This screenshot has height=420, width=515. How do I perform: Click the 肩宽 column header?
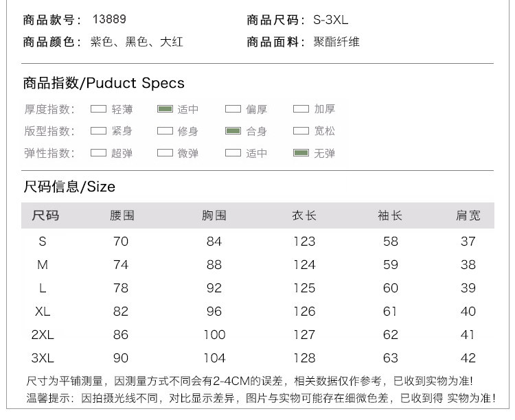coord(468,216)
